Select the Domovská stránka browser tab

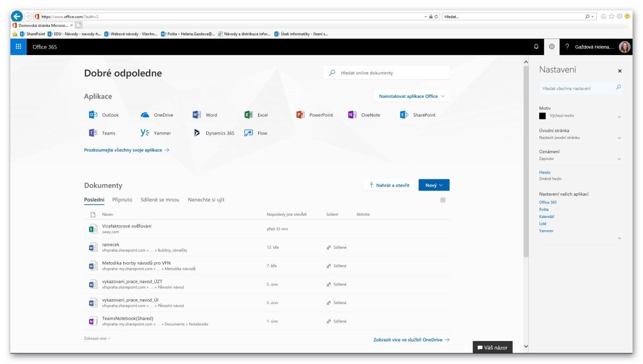click(42, 25)
